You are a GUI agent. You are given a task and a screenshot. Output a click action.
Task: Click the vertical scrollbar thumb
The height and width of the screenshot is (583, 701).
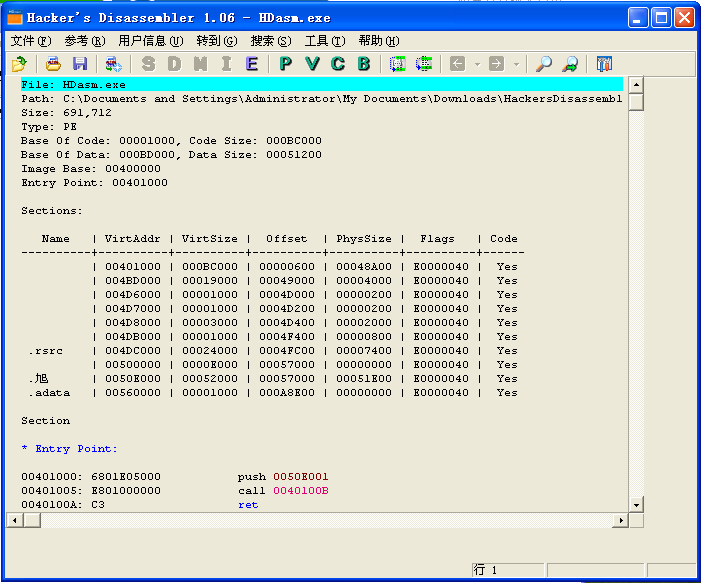pyautogui.click(x=636, y=101)
